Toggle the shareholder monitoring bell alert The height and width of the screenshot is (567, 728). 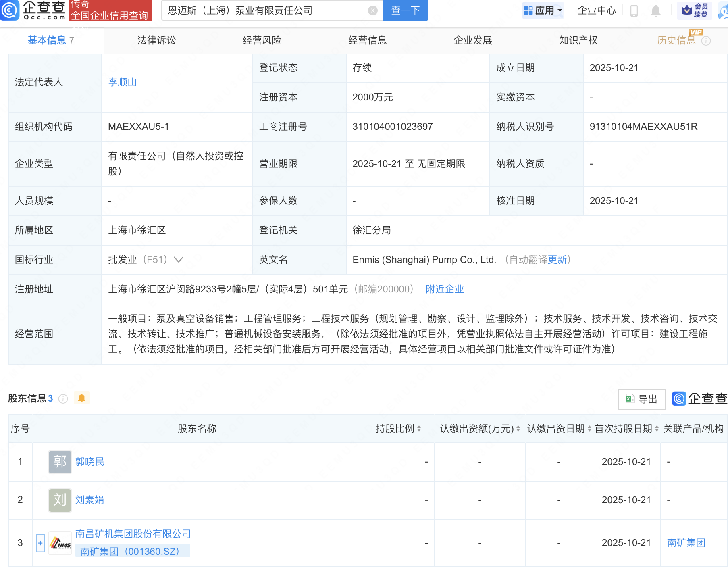[x=81, y=398]
